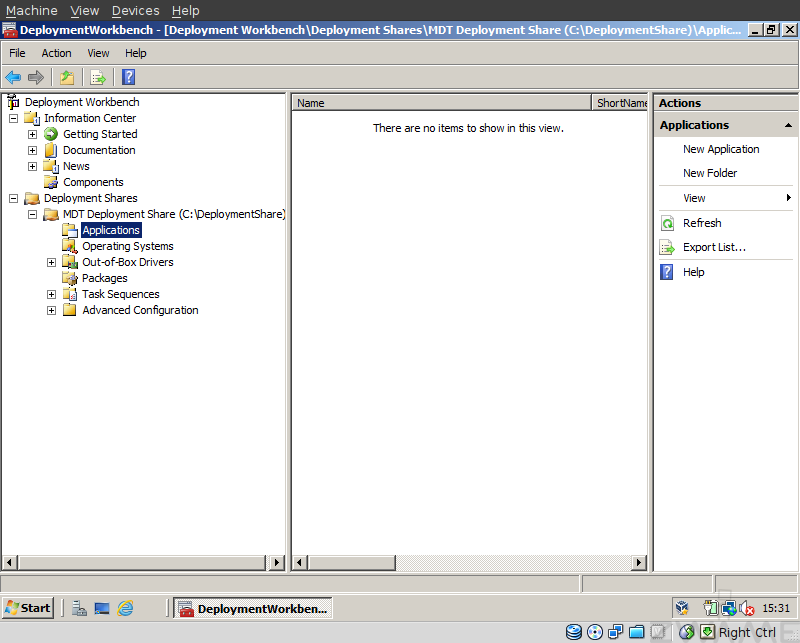Viewport: 800px width, 643px height.
Task: Click the VirtualBox shared folders status icon
Action: (637, 632)
